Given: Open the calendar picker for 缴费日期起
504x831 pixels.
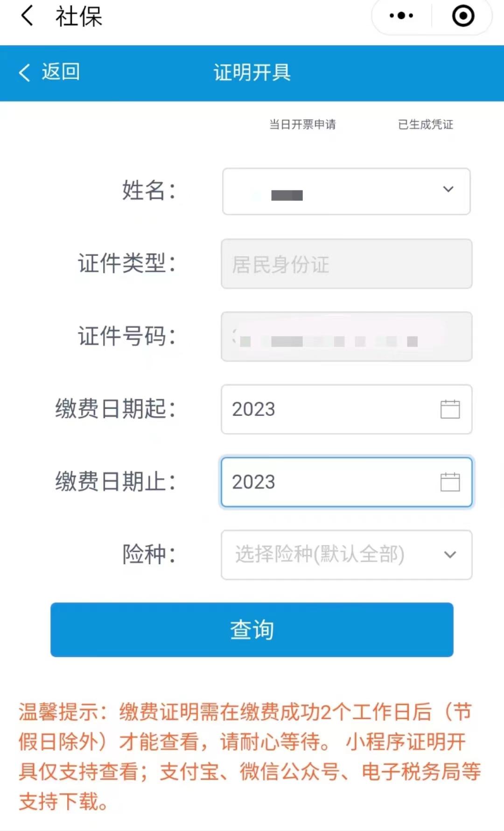Looking at the screenshot, I should click(x=449, y=410).
